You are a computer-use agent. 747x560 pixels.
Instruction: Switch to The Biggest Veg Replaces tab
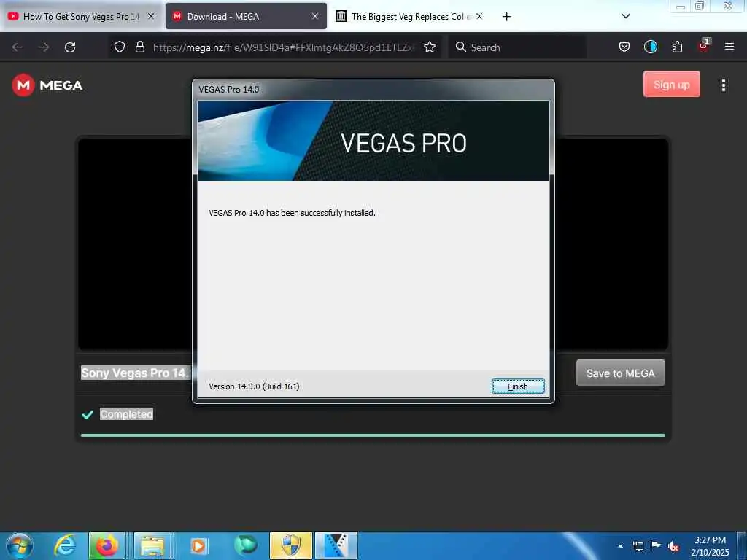[x=410, y=17]
